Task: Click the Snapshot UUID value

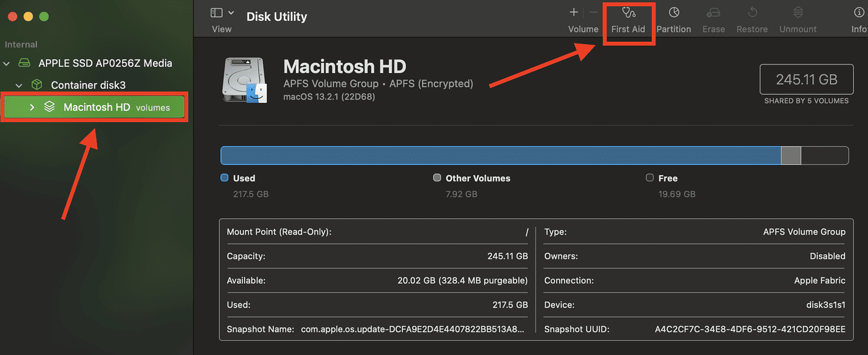Action: pos(750,329)
